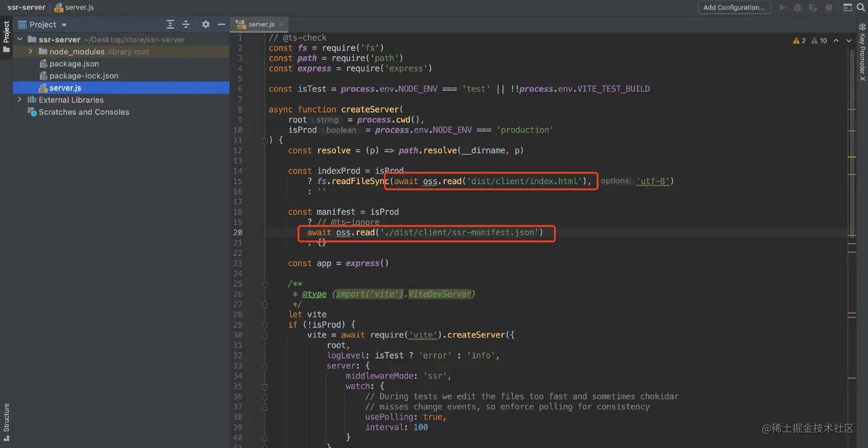Click server.js in the breadcrumb bar
Viewport: 868px width, 448px height.
(79, 7)
